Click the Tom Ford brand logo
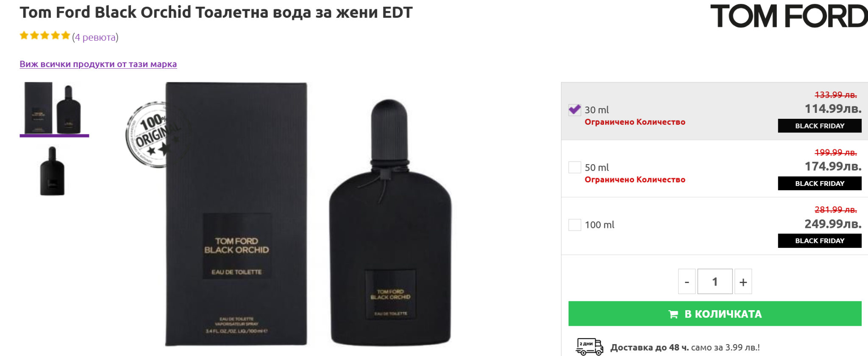Viewport: 868px width, 356px height. coord(788,16)
